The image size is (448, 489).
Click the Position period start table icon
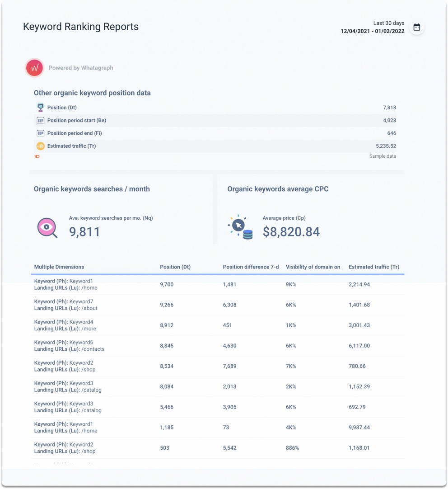[40, 120]
